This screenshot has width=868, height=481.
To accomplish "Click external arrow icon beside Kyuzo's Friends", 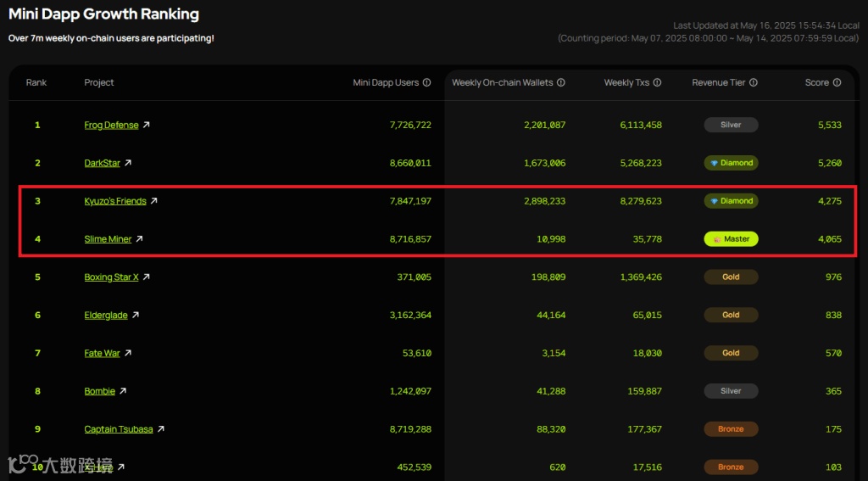I will click(154, 200).
